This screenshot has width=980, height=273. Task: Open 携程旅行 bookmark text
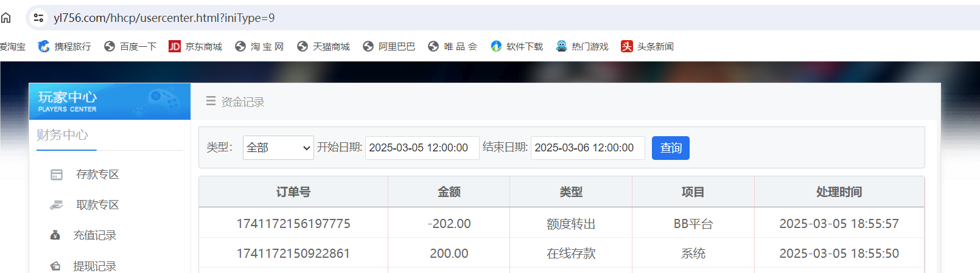72,46
